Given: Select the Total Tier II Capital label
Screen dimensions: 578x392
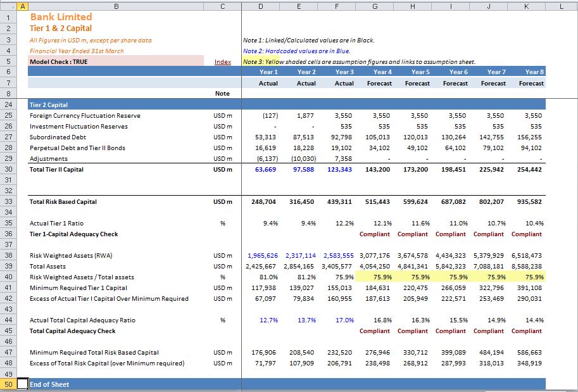Looking at the screenshot, I should click(x=56, y=170).
